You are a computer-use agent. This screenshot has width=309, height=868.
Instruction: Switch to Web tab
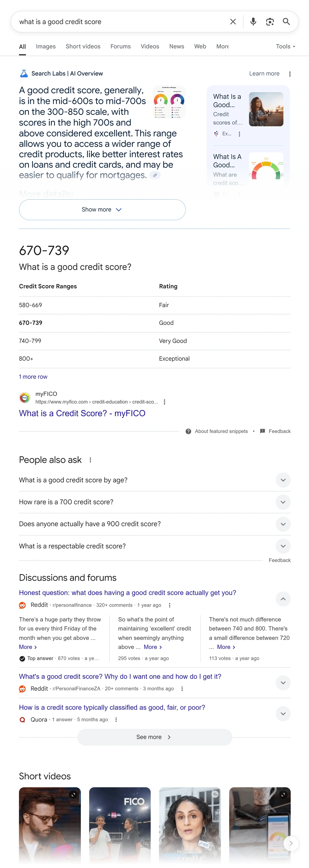pos(200,46)
